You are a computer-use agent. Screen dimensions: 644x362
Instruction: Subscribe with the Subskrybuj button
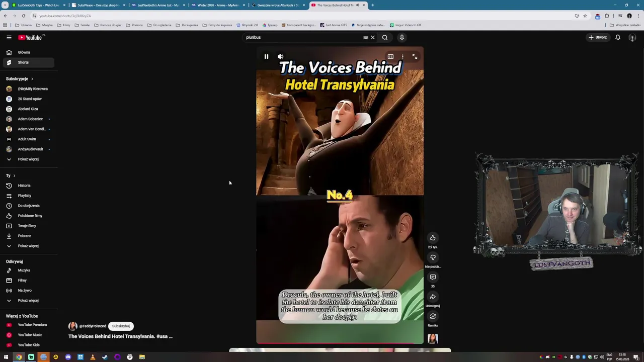121,326
